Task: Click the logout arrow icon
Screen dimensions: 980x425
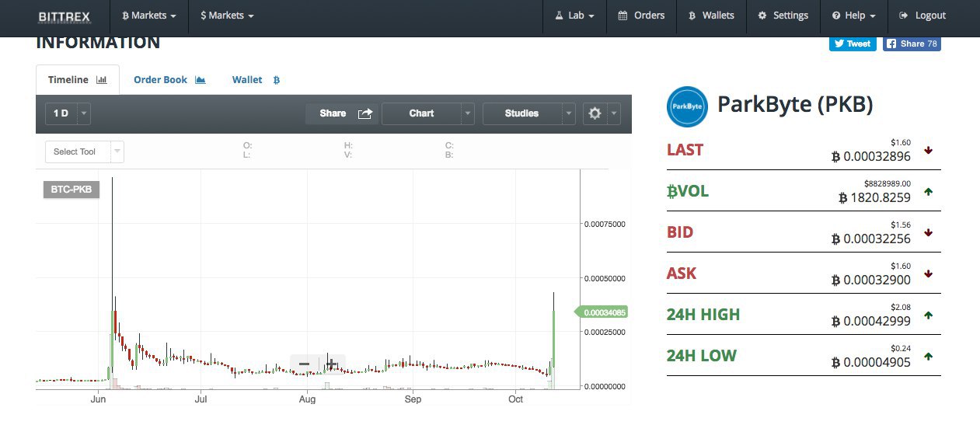Action: coord(904,16)
